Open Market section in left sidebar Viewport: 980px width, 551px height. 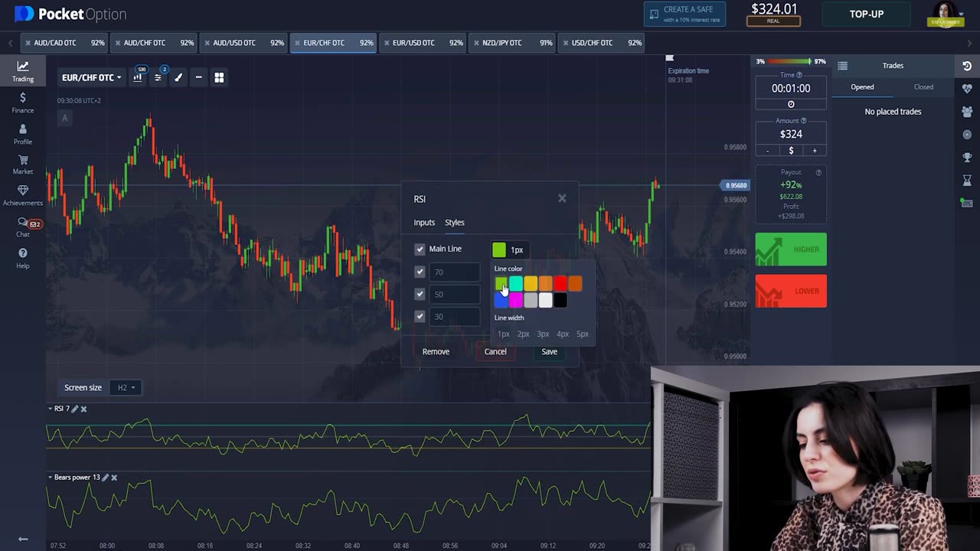pyautogui.click(x=23, y=165)
